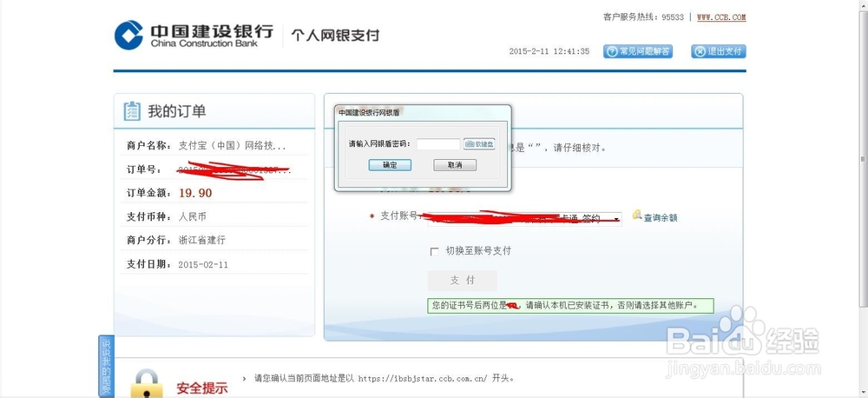Open the 软键盘 soft keyboard
This screenshot has width=868, height=398.
click(479, 144)
